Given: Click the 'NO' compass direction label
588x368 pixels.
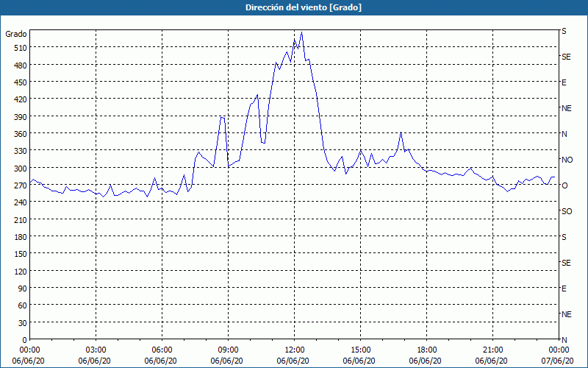Looking at the screenshot, I should point(567,160).
